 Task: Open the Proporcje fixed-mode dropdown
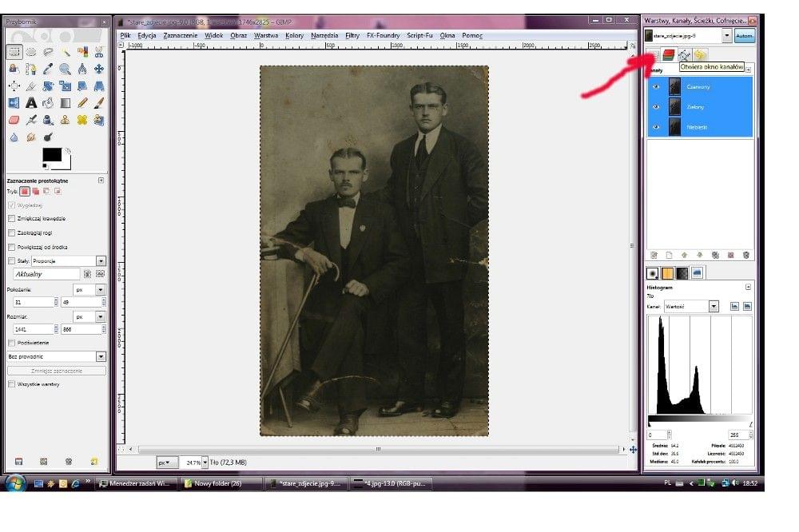tap(68, 261)
